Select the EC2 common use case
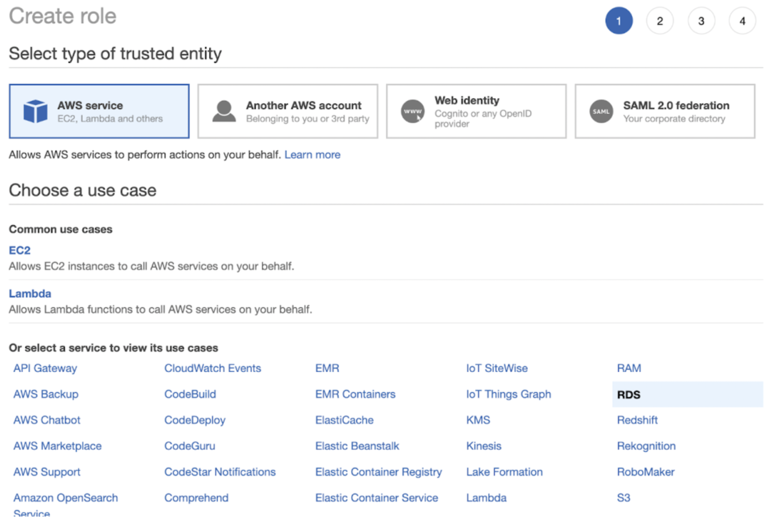 click(x=20, y=250)
